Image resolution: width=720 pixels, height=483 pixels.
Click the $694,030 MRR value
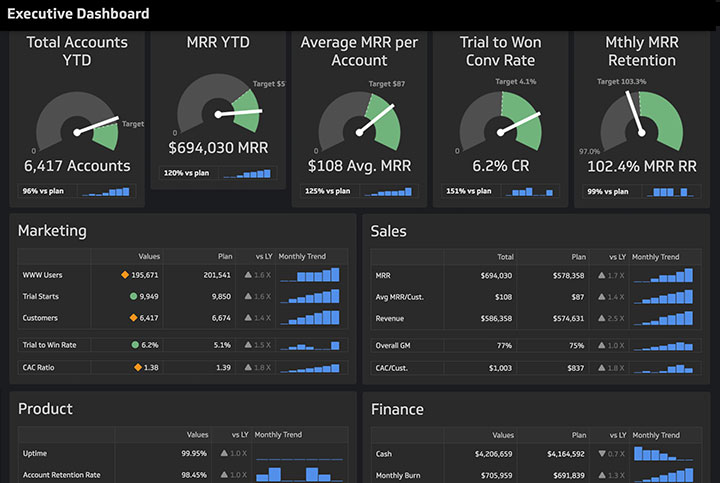click(218, 148)
